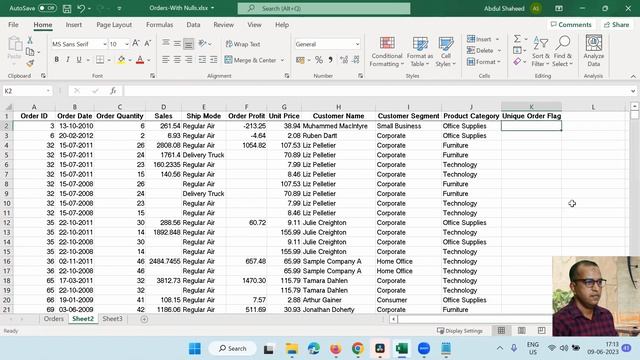Click the Copy icon in Clipboard group
The height and width of the screenshot is (360, 640).
coord(30,52)
